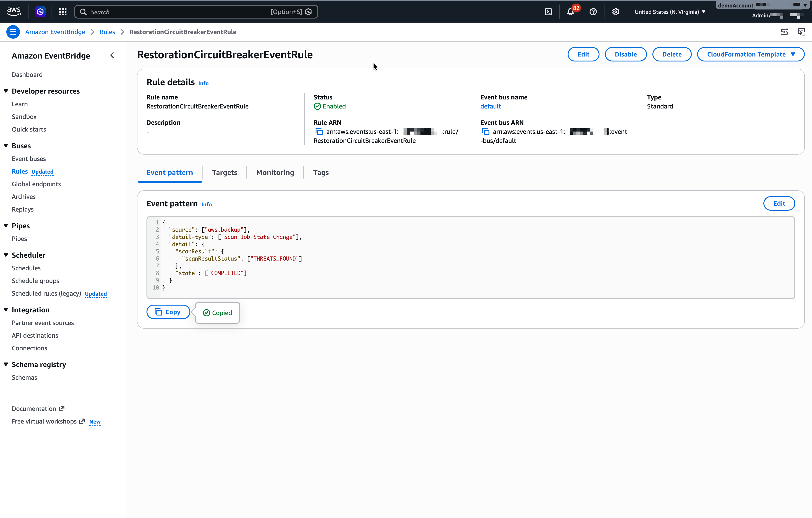812x518 pixels.
Task: Open Documentation link
Action: pos(34,409)
